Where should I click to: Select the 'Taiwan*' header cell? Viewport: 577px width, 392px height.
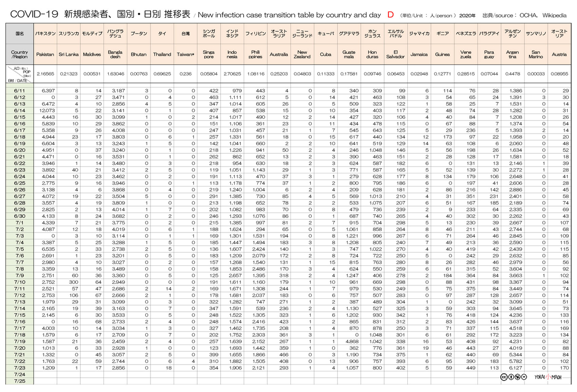tap(186, 55)
